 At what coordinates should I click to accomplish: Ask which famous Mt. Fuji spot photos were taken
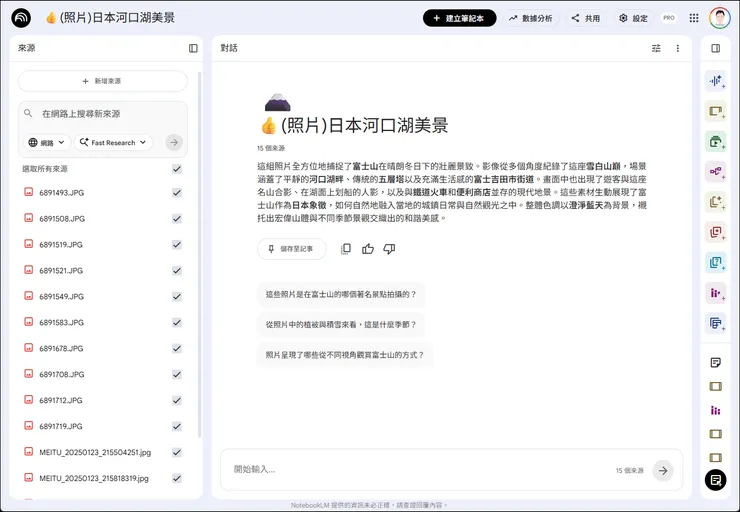tap(341, 294)
